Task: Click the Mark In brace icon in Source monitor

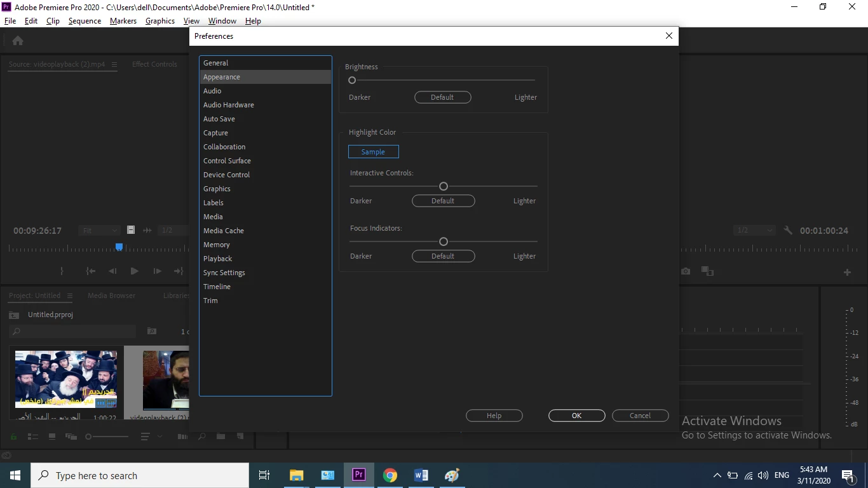Action: [62, 271]
